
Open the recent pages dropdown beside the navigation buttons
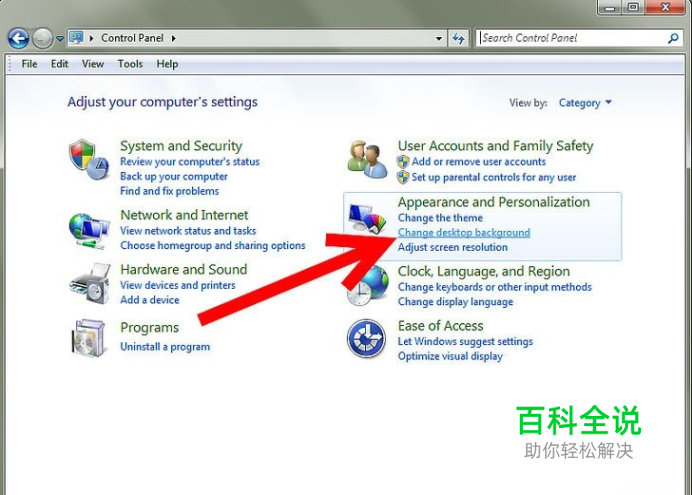(60, 39)
